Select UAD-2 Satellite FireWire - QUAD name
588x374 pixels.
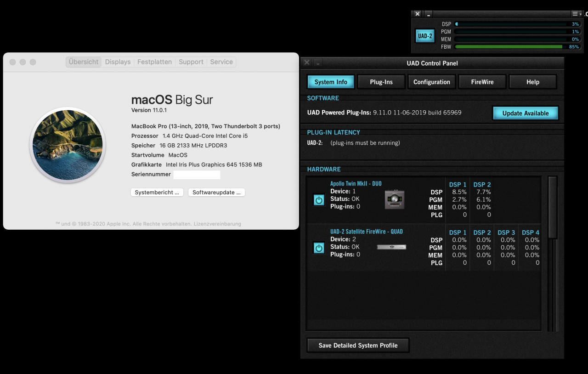pos(367,232)
